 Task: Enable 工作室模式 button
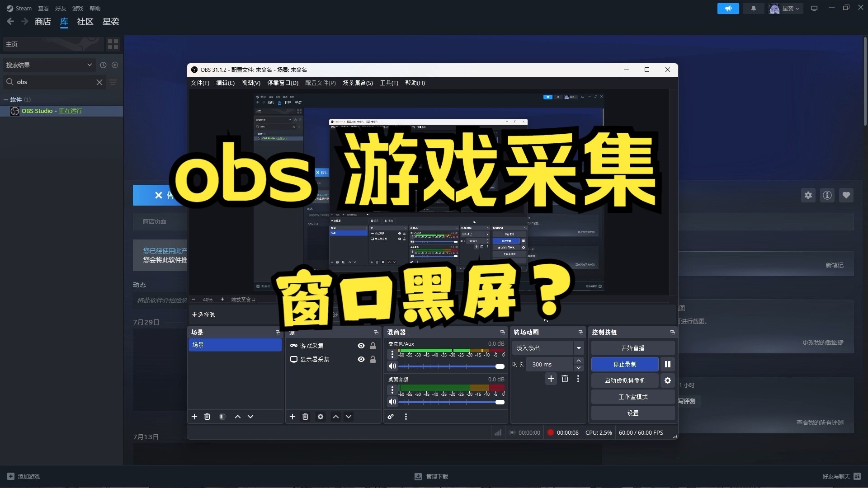(x=633, y=397)
